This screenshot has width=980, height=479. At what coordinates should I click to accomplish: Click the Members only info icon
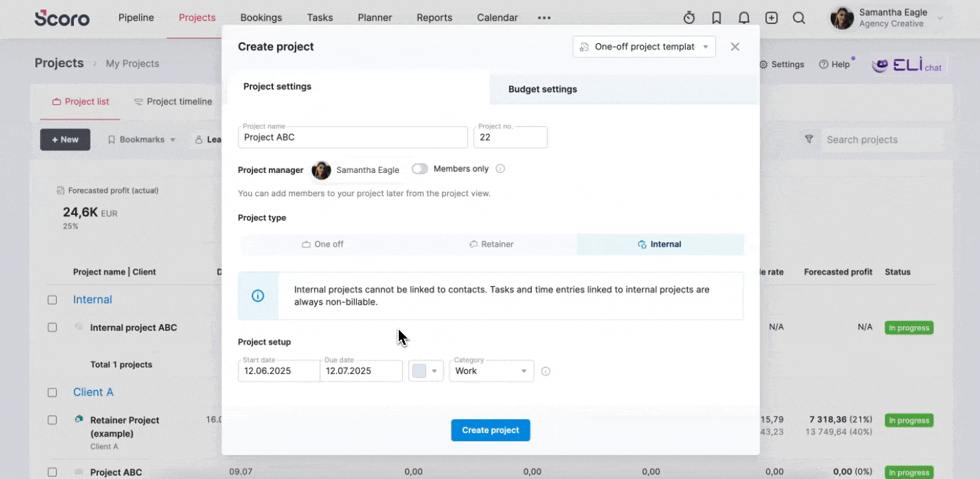(x=500, y=169)
